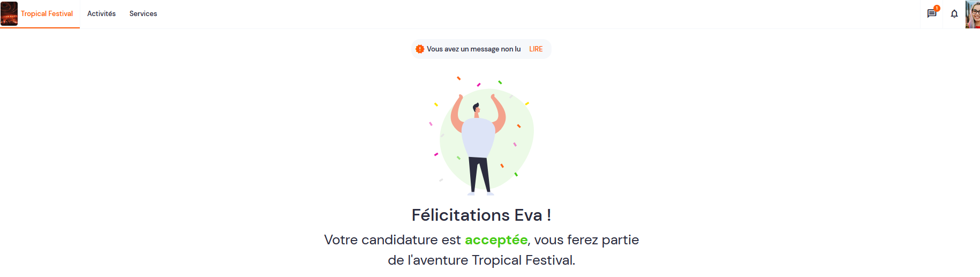980x277 pixels.
Task: Open the user profile avatar
Action: click(973, 14)
